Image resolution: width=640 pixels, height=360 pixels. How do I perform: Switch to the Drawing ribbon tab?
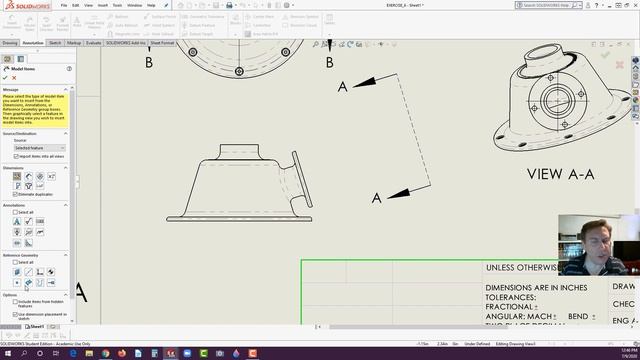coord(9,43)
